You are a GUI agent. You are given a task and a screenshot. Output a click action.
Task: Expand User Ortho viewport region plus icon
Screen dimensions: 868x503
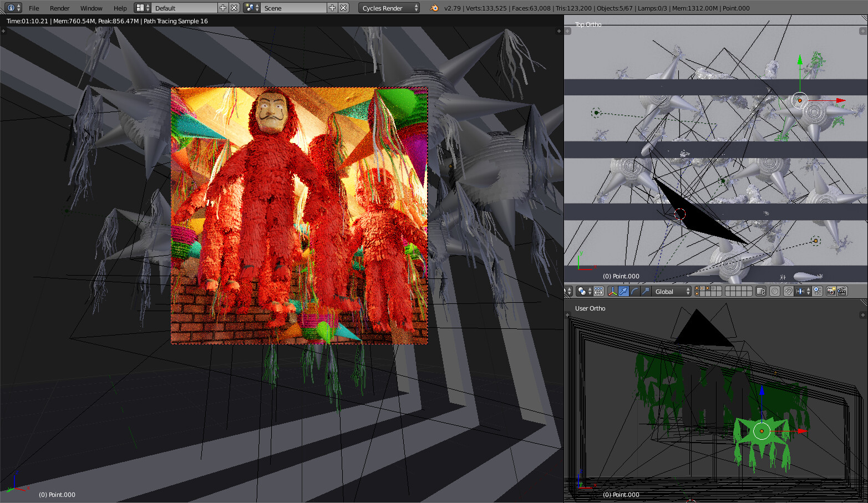(862, 315)
